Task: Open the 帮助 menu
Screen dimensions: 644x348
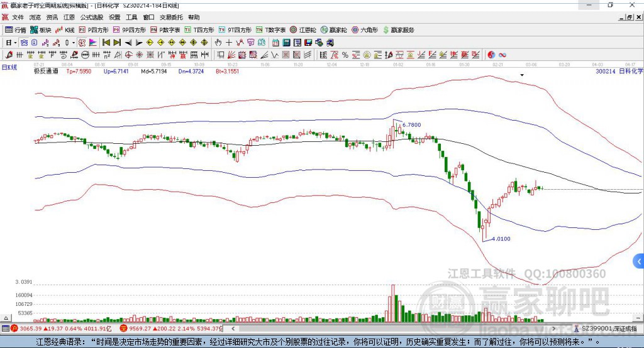Action: tap(194, 17)
